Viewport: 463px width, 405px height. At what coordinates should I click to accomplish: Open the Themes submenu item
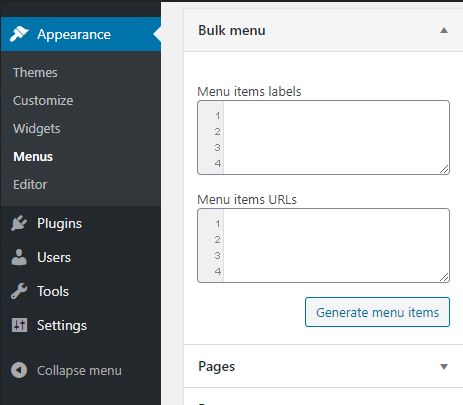point(35,72)
